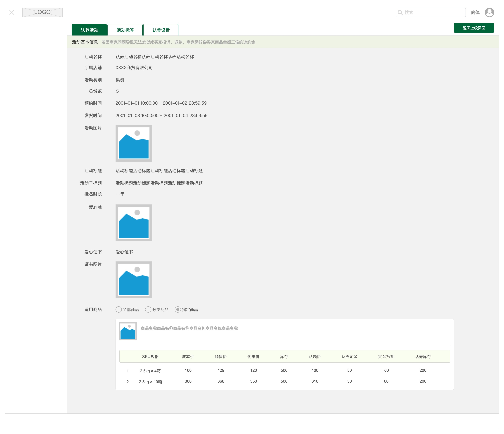Click the total shares value 5
504x434 pixels.
[x=117, y=91]
